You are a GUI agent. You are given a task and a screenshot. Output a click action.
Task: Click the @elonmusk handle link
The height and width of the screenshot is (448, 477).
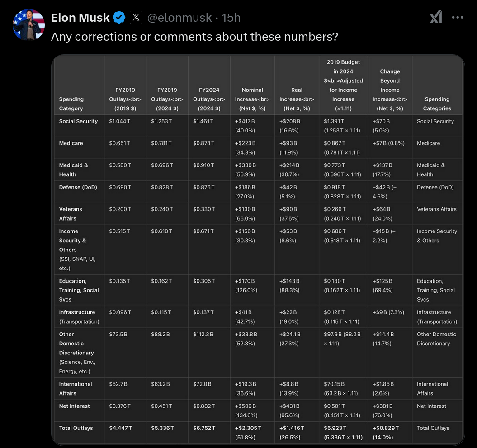click(179, 18)
